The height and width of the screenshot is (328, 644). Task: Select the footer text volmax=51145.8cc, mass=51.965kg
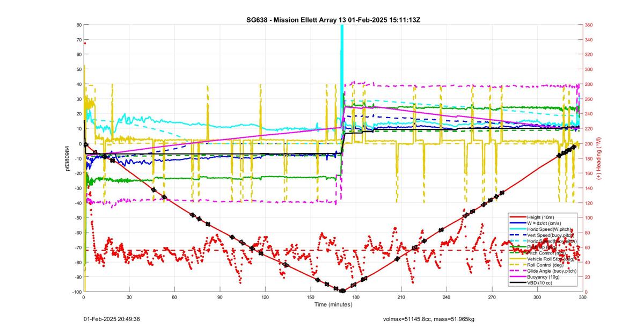tap(429, 319)
